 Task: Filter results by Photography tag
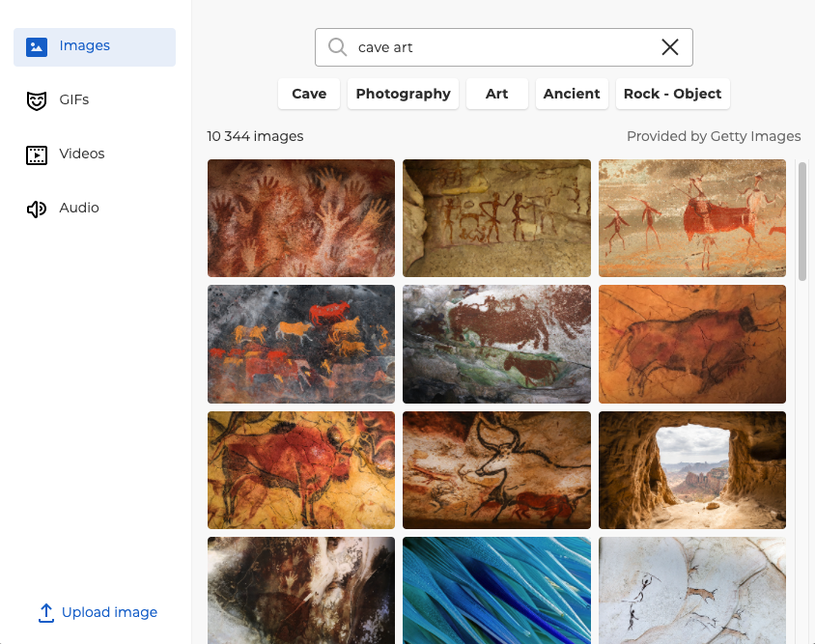pos(403,94)
